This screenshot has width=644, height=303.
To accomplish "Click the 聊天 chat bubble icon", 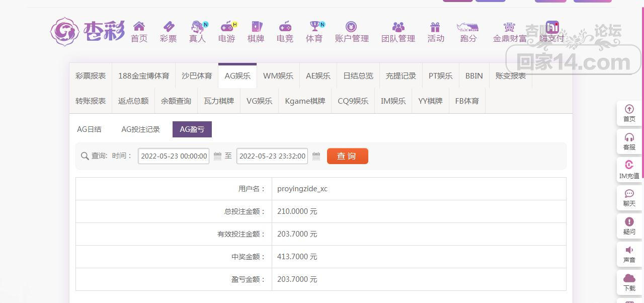I will tap(629, 194).
